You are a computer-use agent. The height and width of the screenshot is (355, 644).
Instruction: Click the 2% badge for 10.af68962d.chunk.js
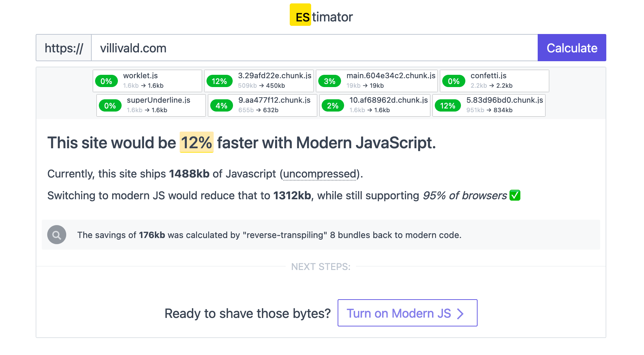(x=333, y=106)
